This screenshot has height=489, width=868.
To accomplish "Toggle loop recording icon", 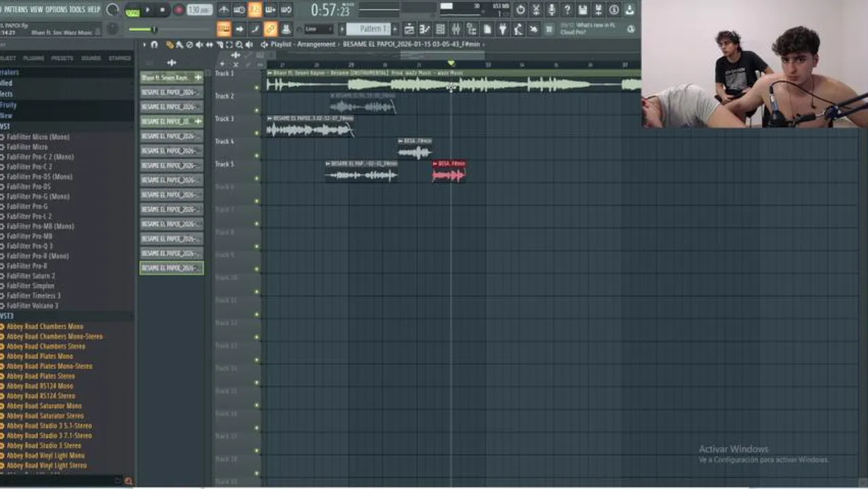I will tap(286, 10).
